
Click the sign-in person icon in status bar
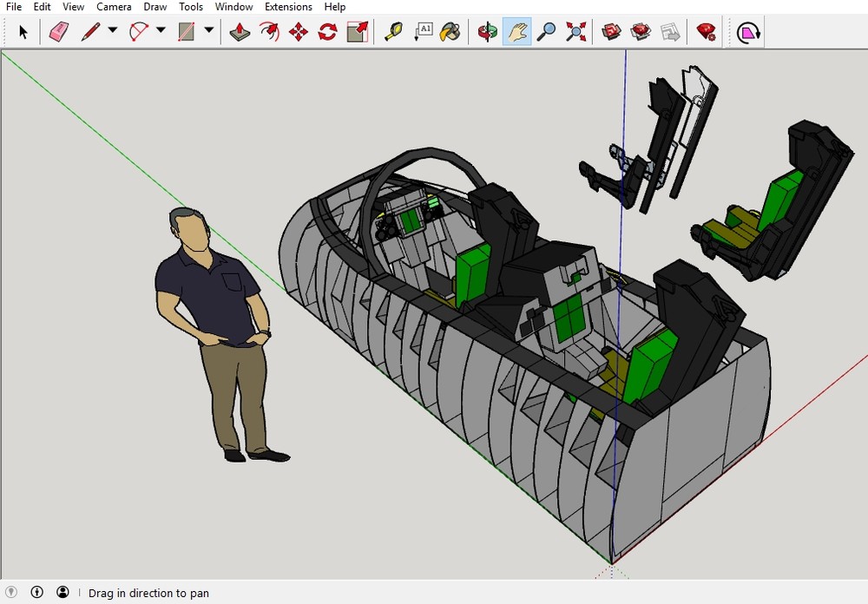coord(62,592)
